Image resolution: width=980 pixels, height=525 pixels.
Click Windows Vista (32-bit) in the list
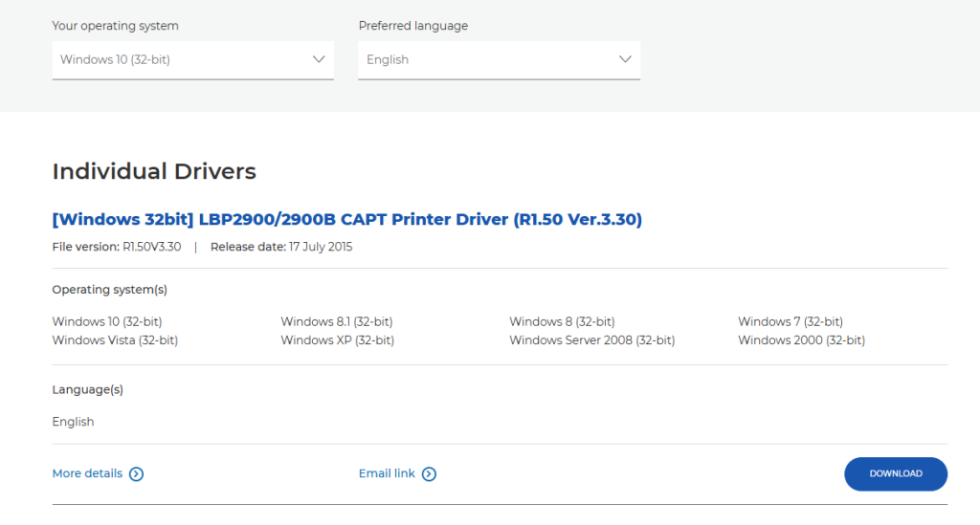[x=115, y=340]
